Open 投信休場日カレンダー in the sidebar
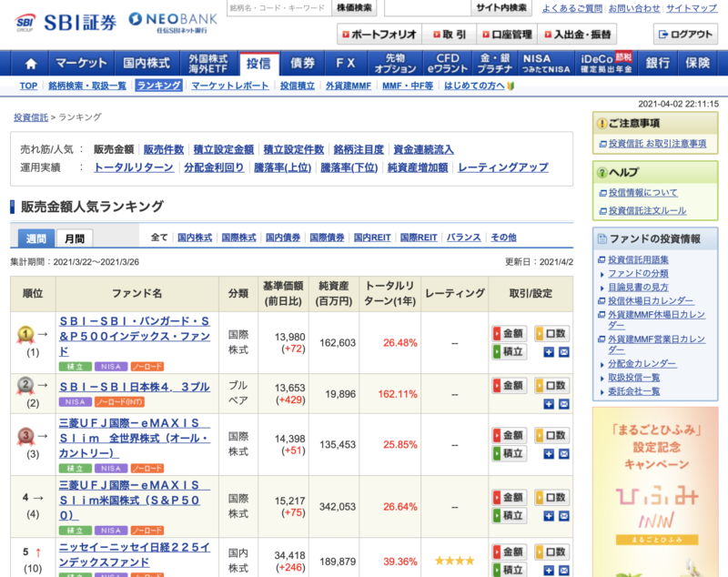Image resolution: width=728 pixels, height=577 pixels. coord(651,301)
